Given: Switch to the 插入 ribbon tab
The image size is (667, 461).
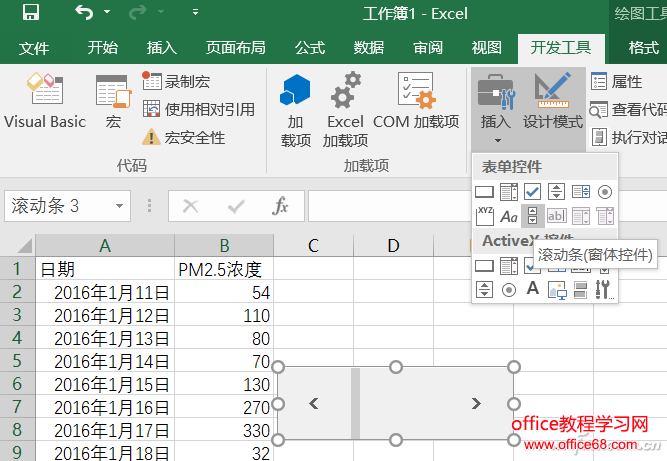Looking at the screenshot, I should [x=162, y=48].
